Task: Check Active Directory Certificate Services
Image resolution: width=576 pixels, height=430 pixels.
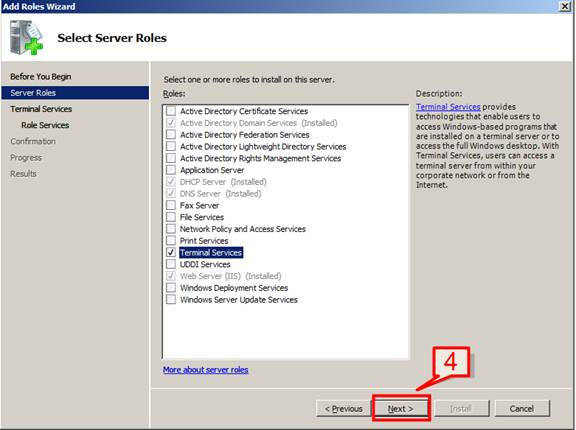Action: coord(171,111)
